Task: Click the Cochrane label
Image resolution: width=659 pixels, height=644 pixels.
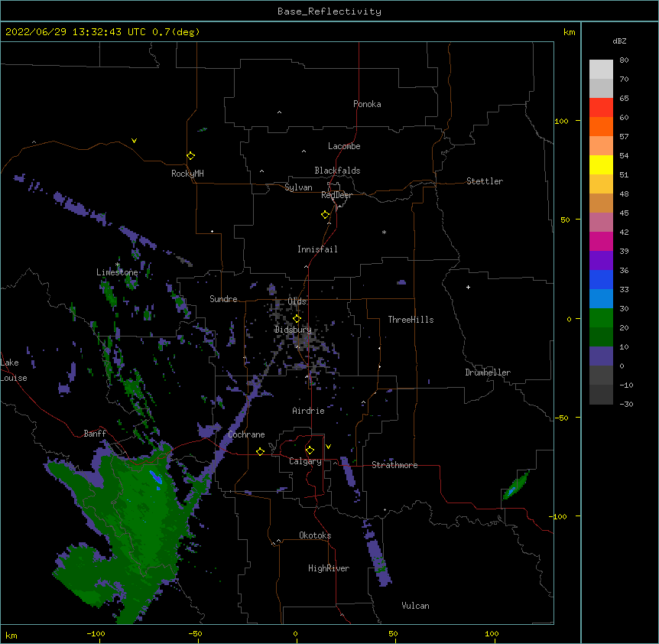Action: pos(246,434)
